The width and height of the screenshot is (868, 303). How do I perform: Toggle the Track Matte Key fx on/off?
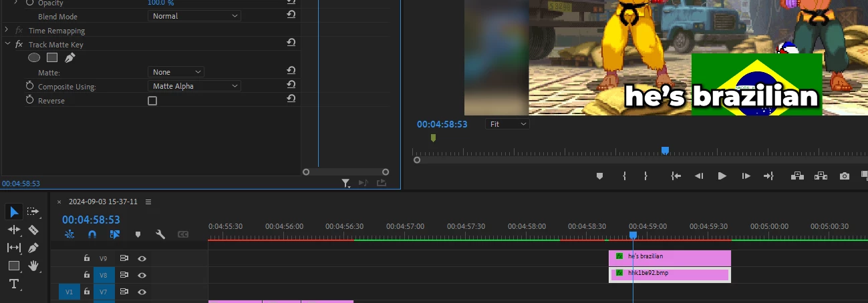(x=19, y=45)
